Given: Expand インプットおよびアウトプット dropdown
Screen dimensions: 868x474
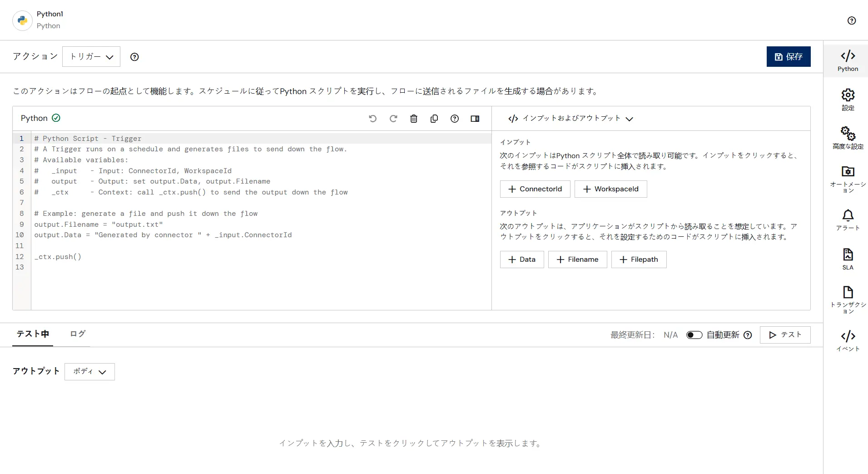Looking at the screenshot, I should pos(571,119).
